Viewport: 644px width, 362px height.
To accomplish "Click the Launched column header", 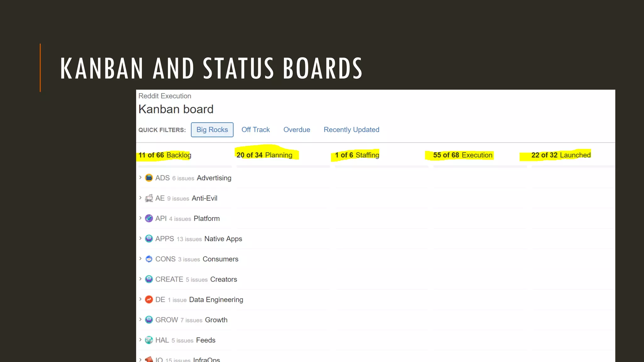I will (x=561, y=155).
